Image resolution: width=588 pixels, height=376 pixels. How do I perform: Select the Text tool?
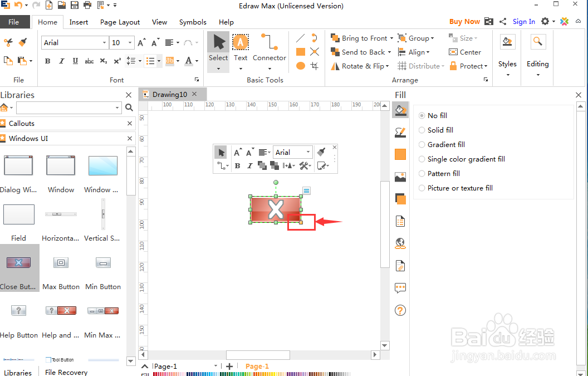pyautogui.click(x=241, y=48)
